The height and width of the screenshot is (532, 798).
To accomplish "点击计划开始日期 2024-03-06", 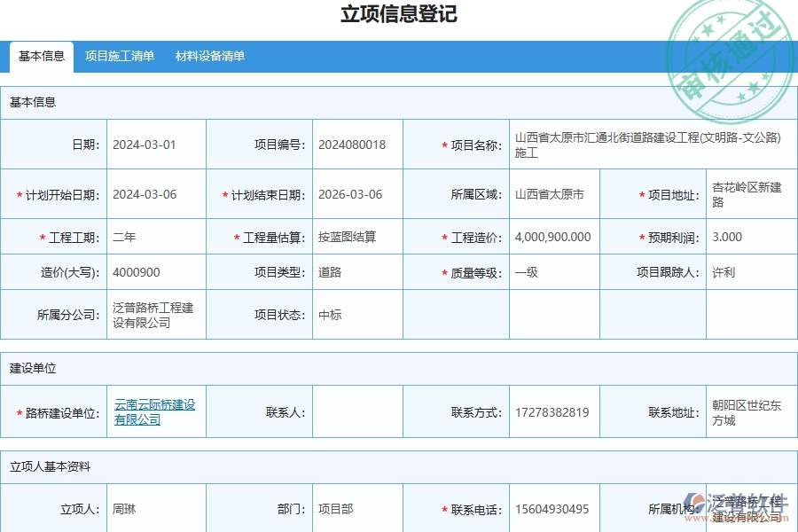I will point(145,194).
